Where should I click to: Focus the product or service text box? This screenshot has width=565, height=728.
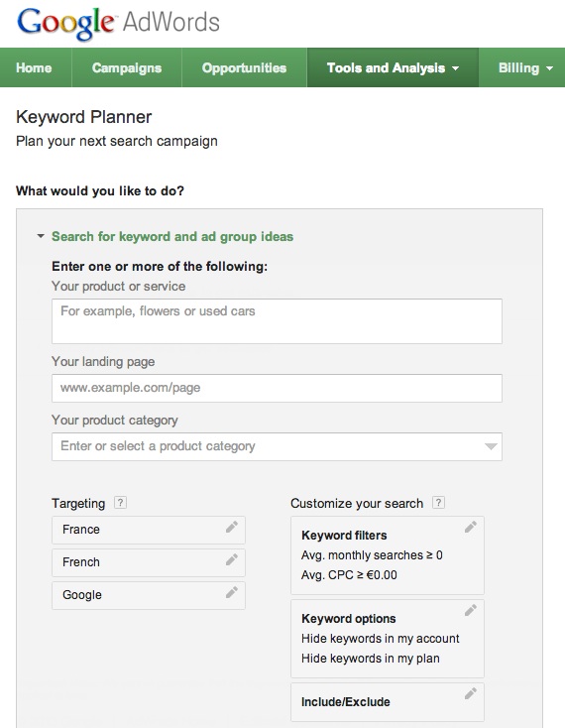coord(277,321)
